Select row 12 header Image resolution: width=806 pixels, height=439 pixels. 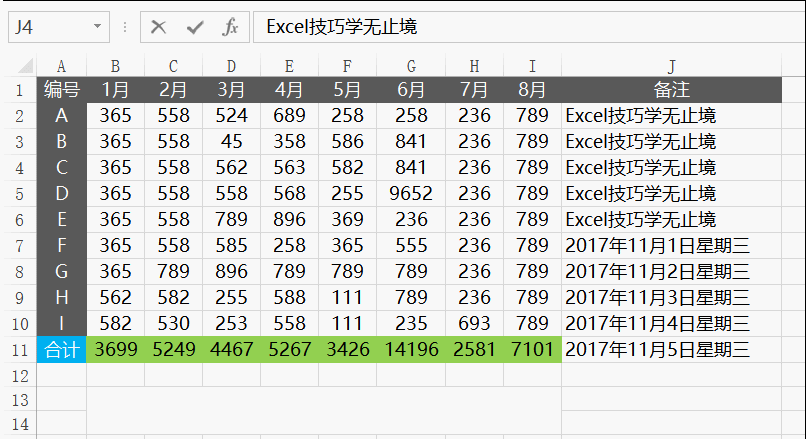[19, 376]
